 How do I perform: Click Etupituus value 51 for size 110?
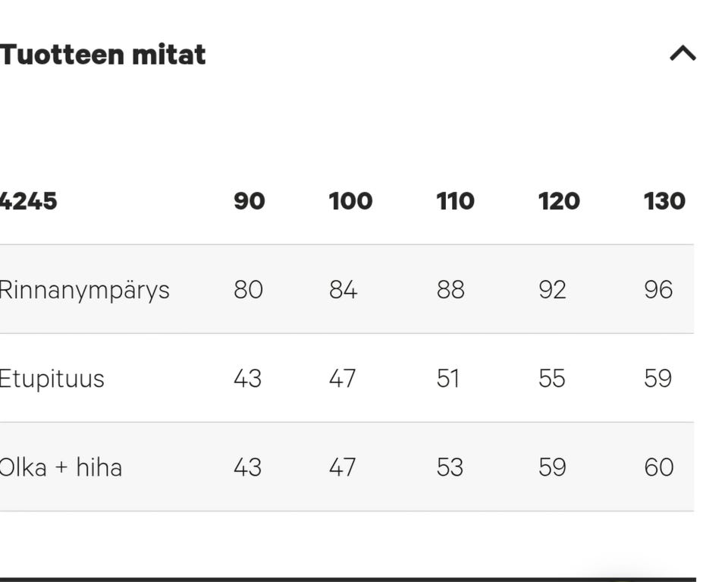[448, 379]
